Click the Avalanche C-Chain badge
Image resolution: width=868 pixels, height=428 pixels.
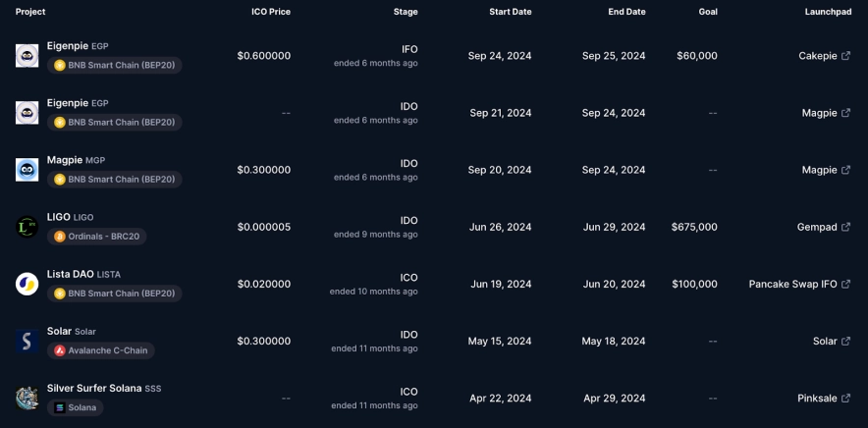click(100, 350)
